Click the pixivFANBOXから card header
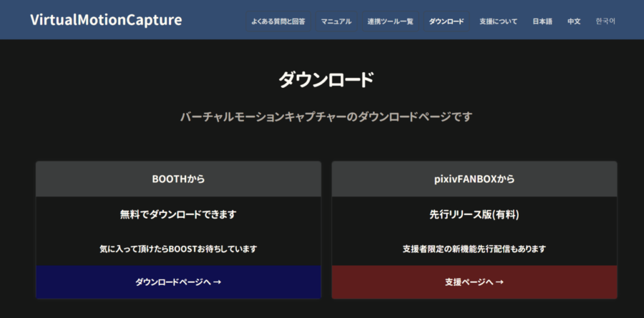The image size is (644, 318). coord(474,179)
